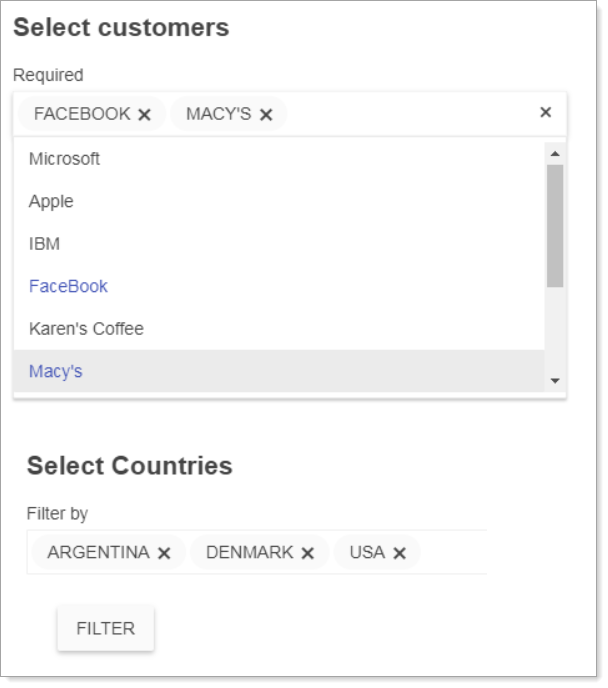Choose IBM in the dropdown list

coord(279,244)
